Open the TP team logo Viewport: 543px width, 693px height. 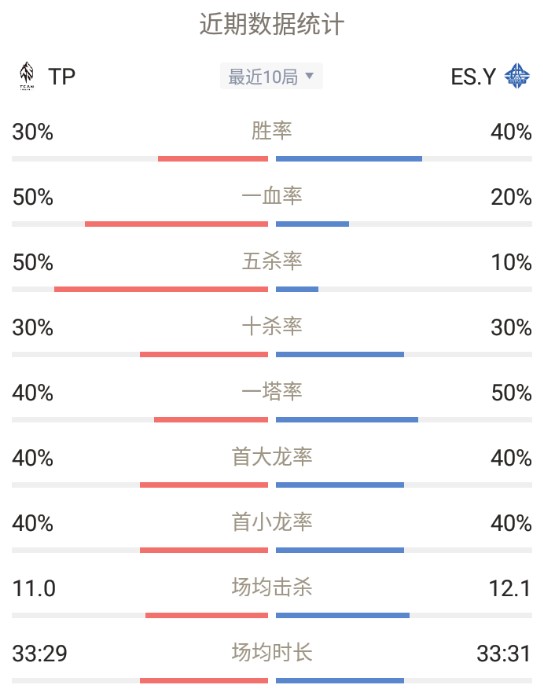27,76
